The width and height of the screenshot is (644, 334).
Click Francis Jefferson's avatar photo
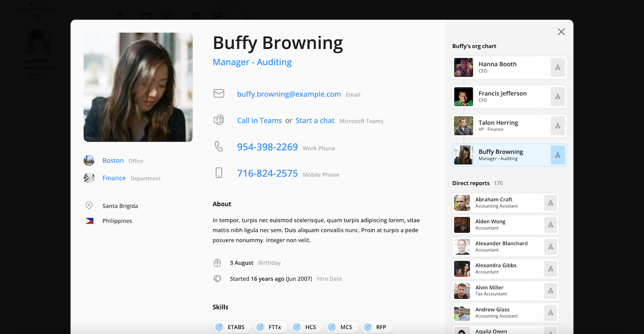pos(463,97)
